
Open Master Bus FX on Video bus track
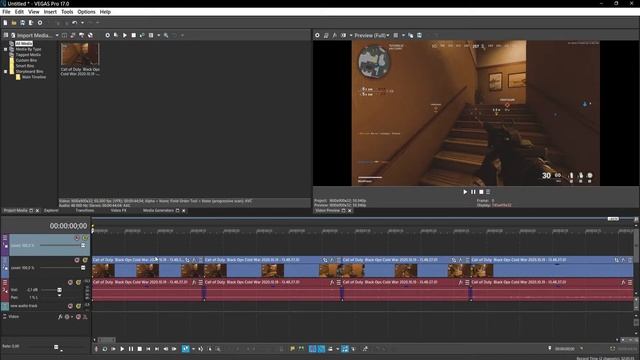60,317
